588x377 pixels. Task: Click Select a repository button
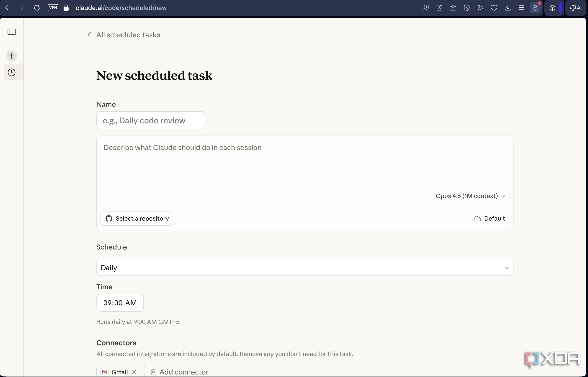tap(137, 218)
